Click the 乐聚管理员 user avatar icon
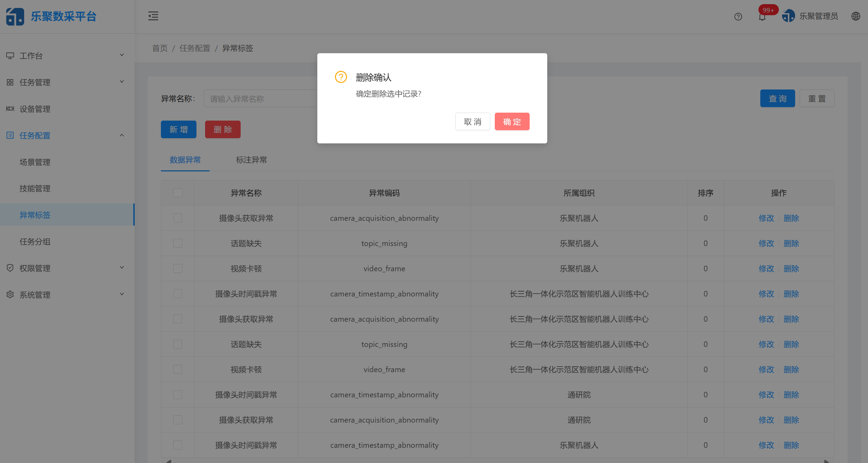This screenshot has width=868, height=463. point(788,16)
